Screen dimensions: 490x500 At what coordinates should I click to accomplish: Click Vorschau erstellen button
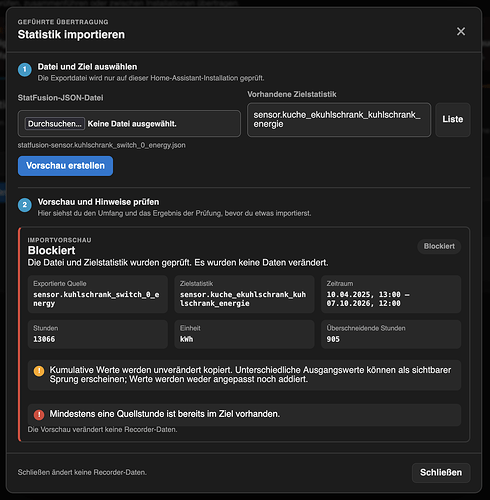tap(65, 166)
